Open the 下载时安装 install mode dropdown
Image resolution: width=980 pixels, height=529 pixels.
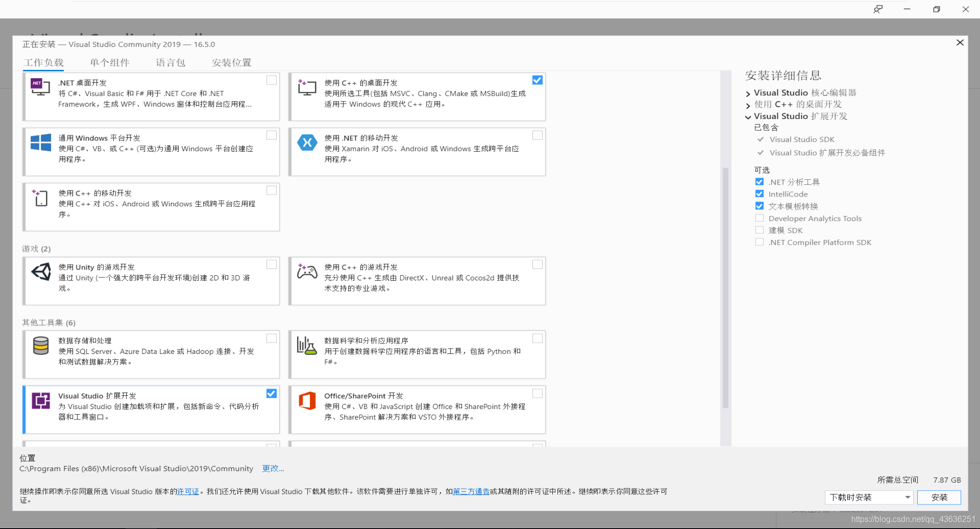pos(869,497)
